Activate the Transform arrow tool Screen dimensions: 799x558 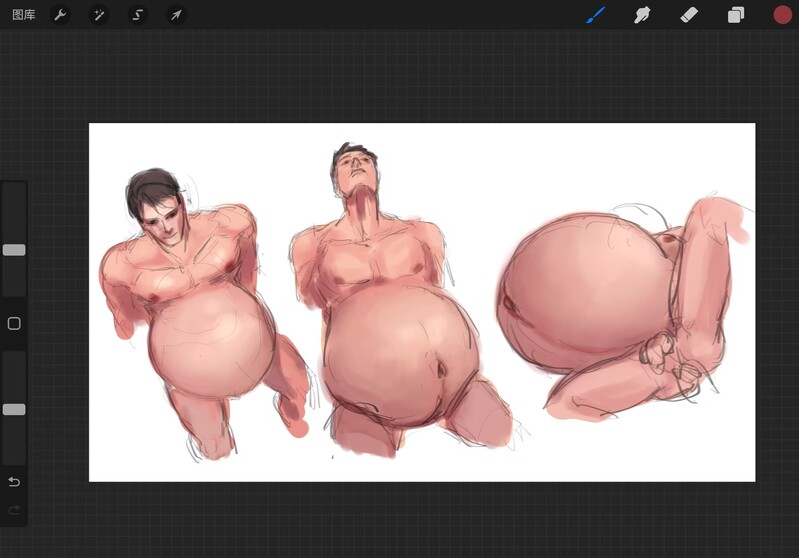point(176,15)
